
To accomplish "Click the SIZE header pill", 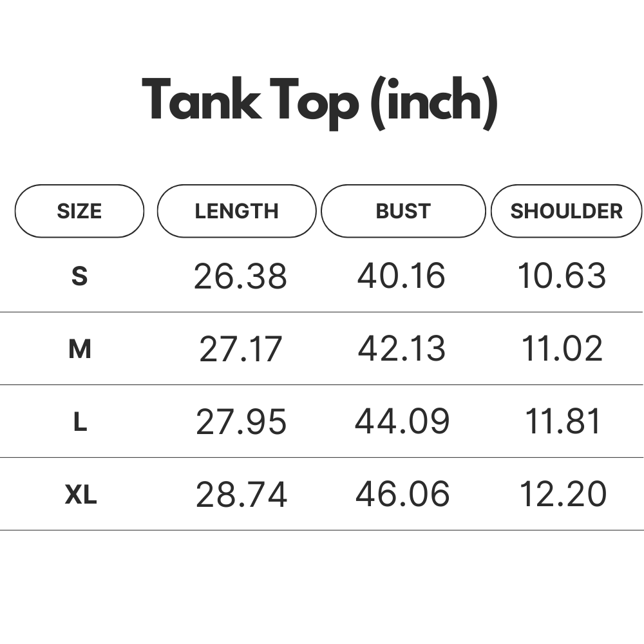I will click(79, 211).
